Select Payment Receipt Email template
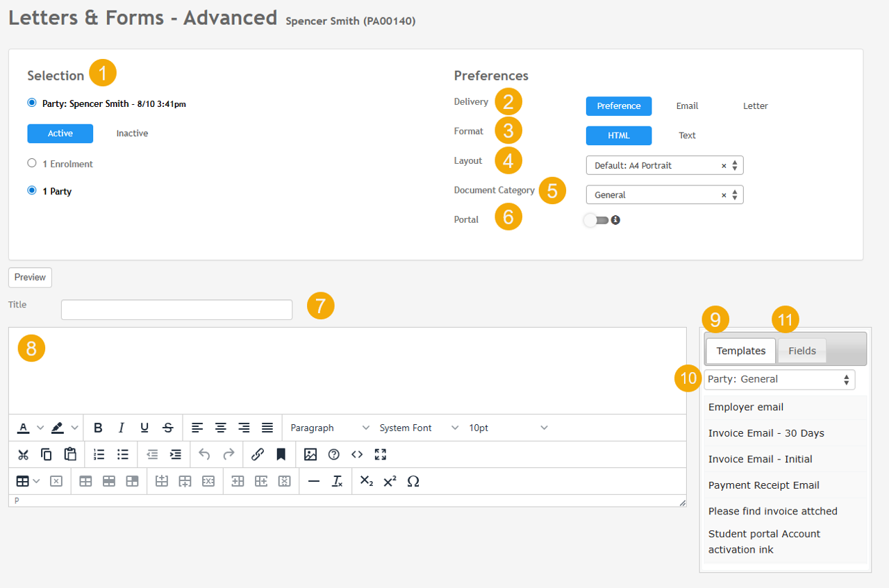The height and width of the screenshot is (588, 889). click(x=785, y=485)
